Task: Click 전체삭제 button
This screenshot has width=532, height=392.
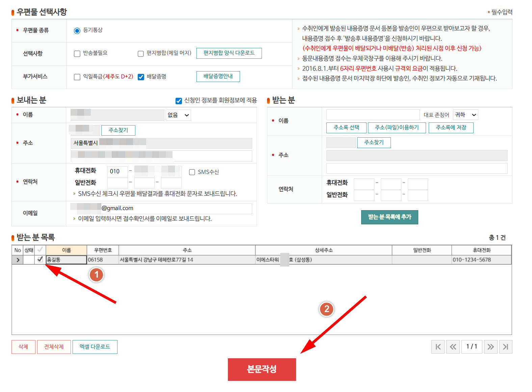Action: pyautogui.click(x=54, y=347)
